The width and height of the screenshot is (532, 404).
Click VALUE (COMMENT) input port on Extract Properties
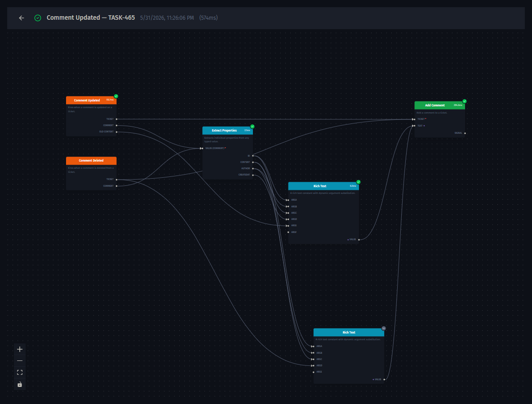pos(202,149)
